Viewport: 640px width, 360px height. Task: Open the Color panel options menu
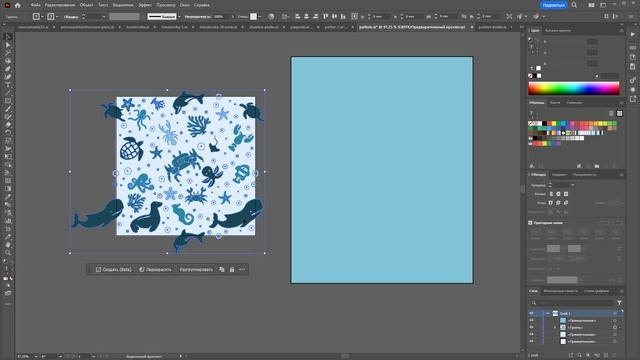click(x=622, y=31)
